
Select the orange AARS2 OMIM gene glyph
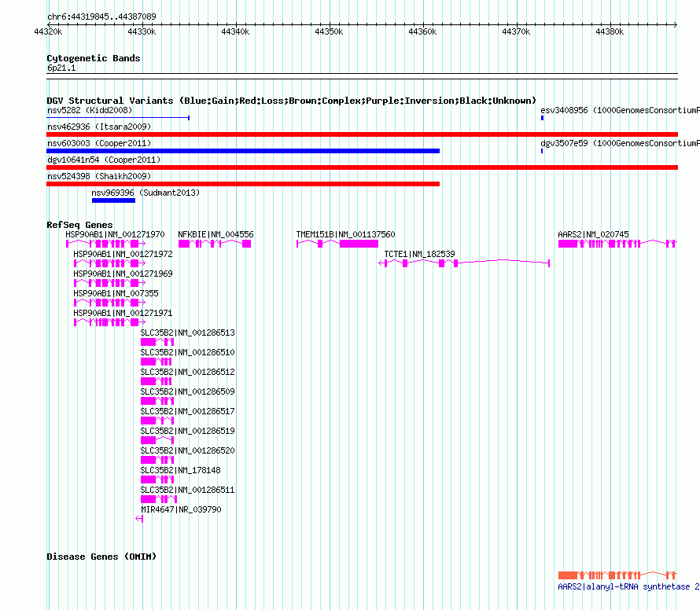(x=618, y=575)
